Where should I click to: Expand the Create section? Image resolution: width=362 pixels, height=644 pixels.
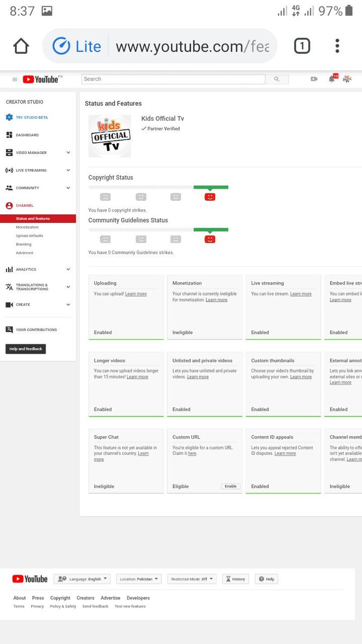[x=68, y=305]
